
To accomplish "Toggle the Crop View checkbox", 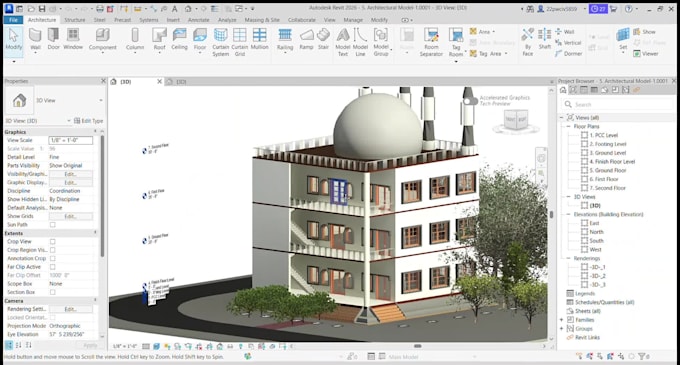I will pyautogui.click(x=52, y=241).
